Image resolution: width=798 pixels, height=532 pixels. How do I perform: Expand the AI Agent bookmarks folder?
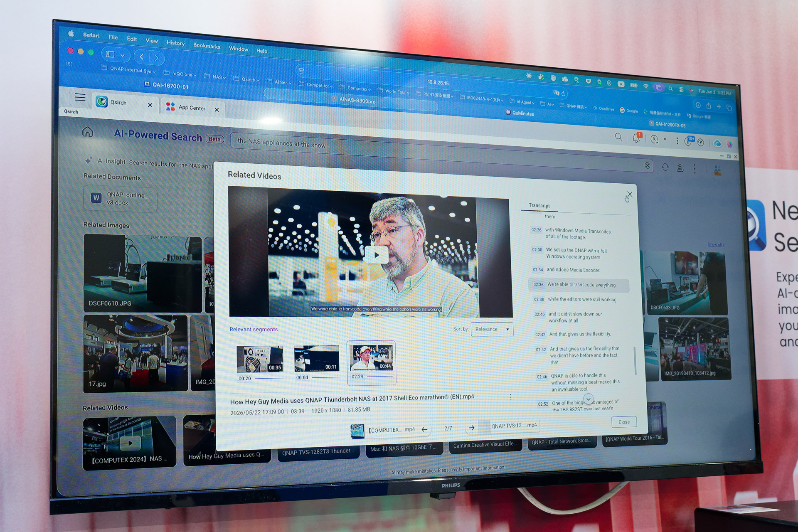click(x=522, y=102)
